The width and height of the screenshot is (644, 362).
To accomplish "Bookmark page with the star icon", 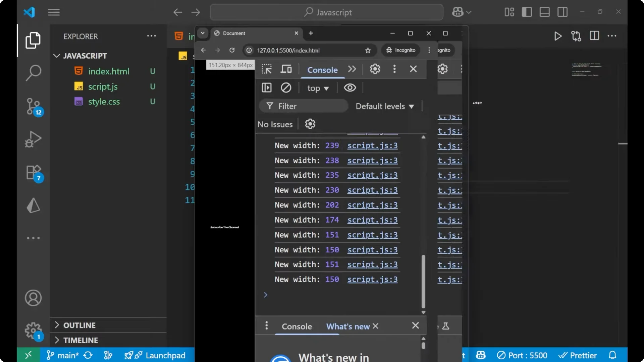I will pos(368,50).
